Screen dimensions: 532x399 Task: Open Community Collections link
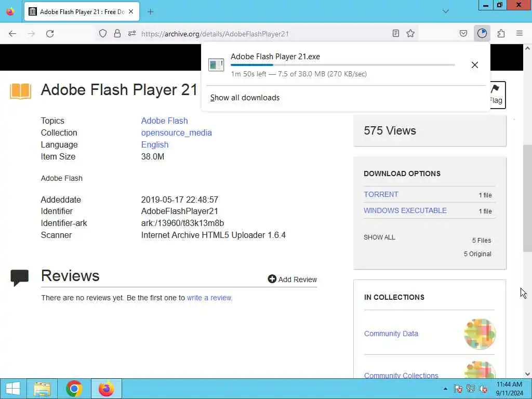pyautogui.click(x=401, y=375)
